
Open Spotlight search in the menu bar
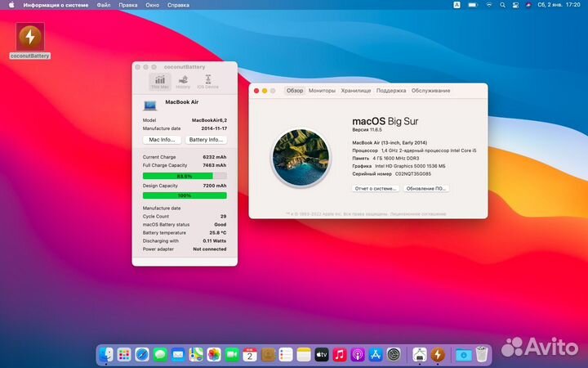502,5
